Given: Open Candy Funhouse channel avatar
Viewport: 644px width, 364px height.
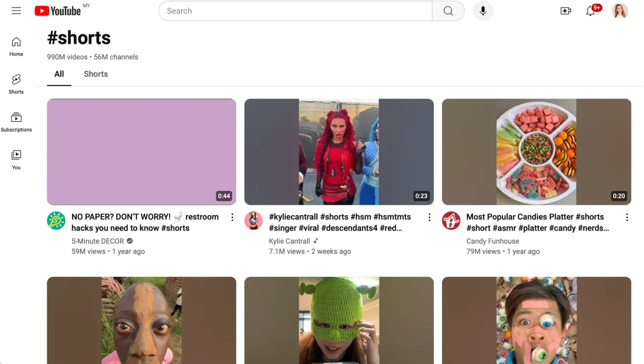Looking at the screenshot, I should pos(451,220).
